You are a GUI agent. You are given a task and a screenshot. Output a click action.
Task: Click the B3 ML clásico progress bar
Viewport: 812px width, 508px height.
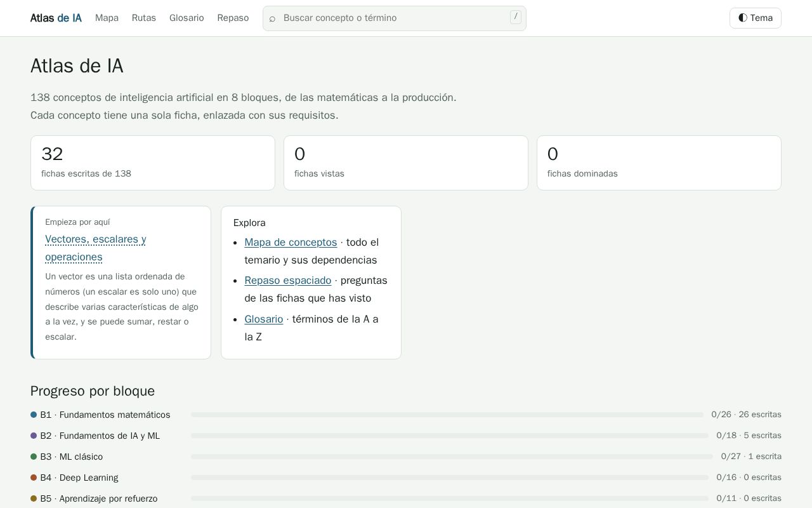(x=452, y=457)
